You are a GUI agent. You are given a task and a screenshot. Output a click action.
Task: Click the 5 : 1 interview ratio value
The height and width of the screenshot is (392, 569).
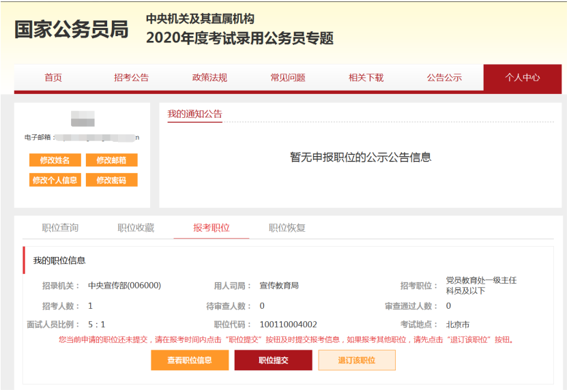96,325
